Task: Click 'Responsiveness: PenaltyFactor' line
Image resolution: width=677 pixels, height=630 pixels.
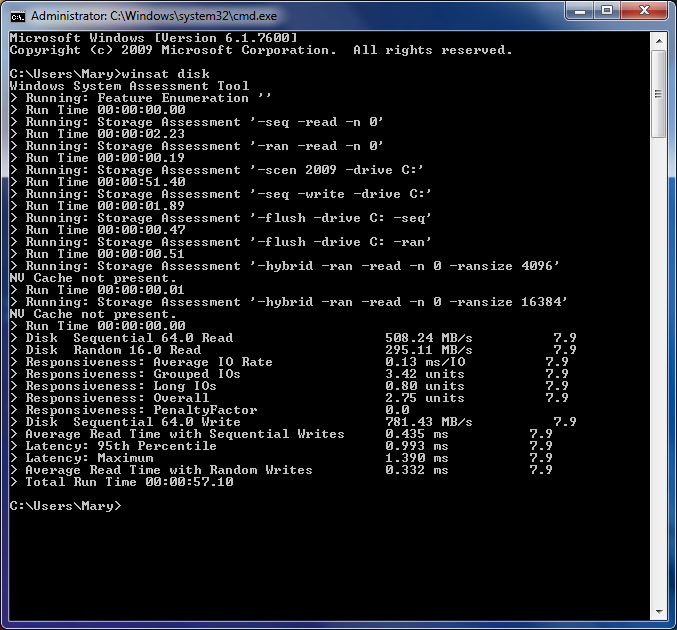Action: (141, 410)
